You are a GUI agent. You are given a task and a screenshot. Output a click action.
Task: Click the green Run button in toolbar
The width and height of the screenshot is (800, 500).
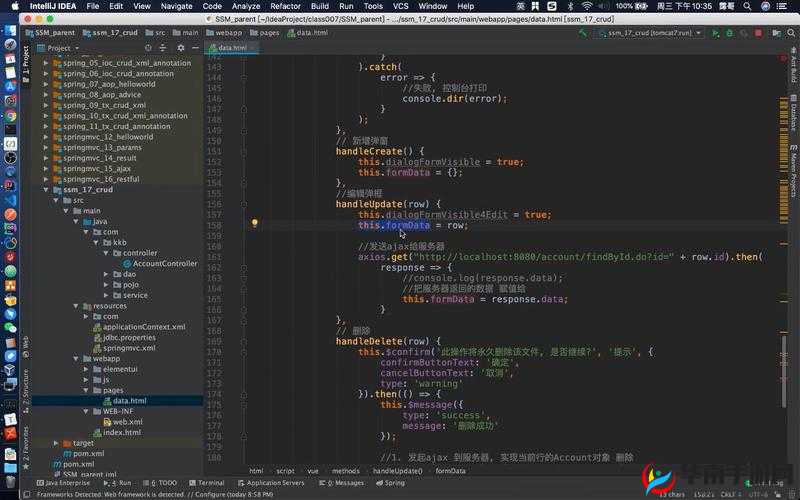(714, 33)
